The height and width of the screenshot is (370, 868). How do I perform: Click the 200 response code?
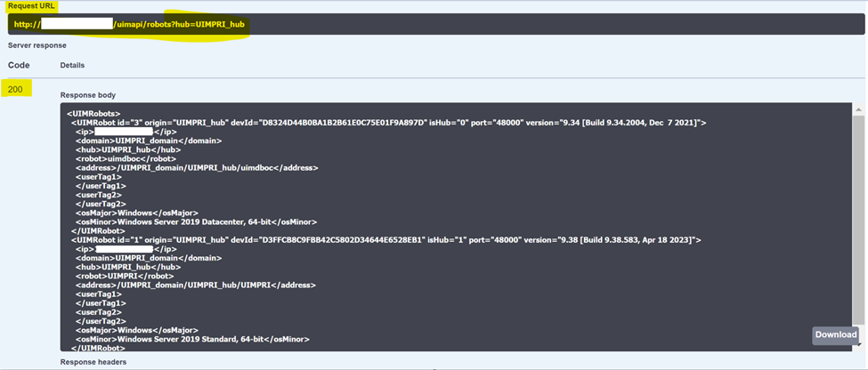(x=16, y=89)
